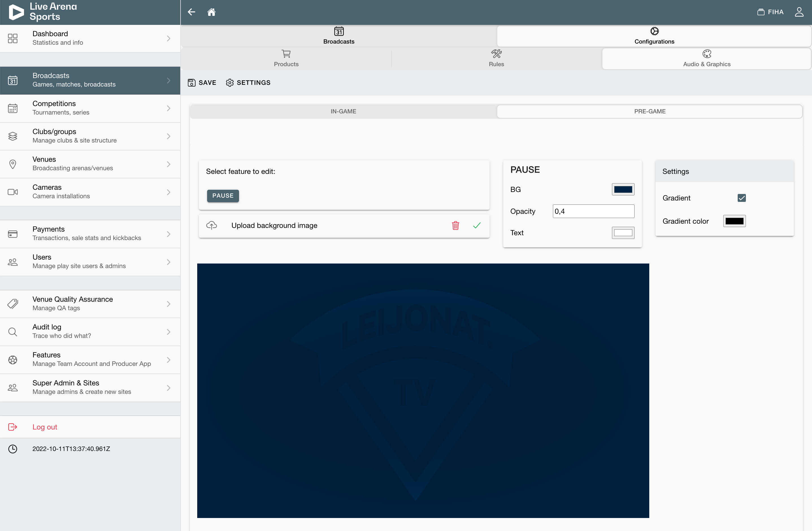Screen dimensions: 812x531
Task: Expand the Venue Quality Assurance chevron
Action: coord(169,304)
